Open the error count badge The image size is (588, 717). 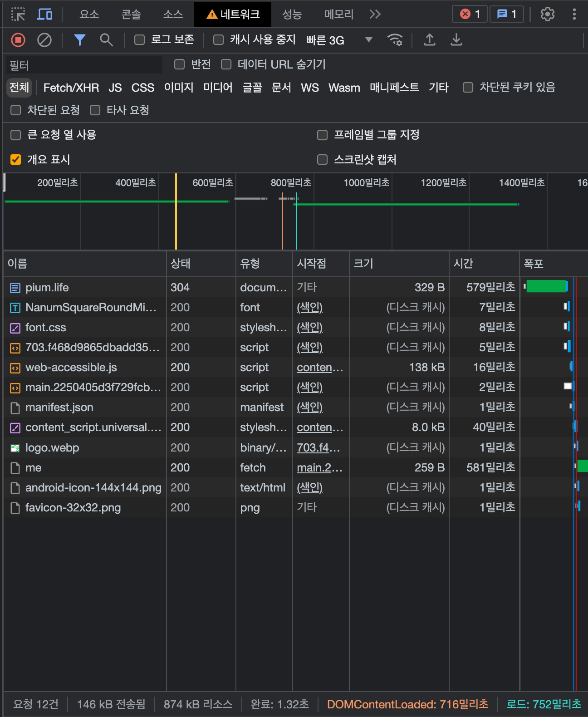pyautogui.click(x=470, y=14)
